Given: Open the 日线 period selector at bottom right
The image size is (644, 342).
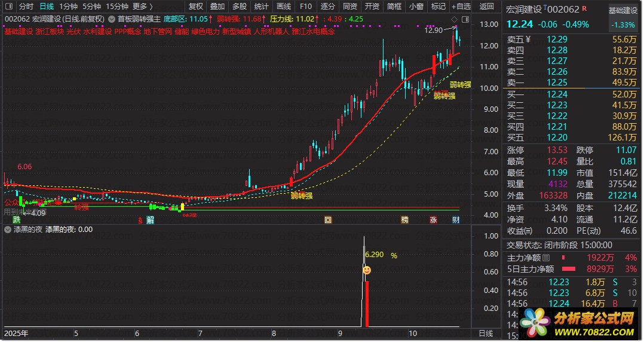Looking at the screenshot, I should coord(486,334).
